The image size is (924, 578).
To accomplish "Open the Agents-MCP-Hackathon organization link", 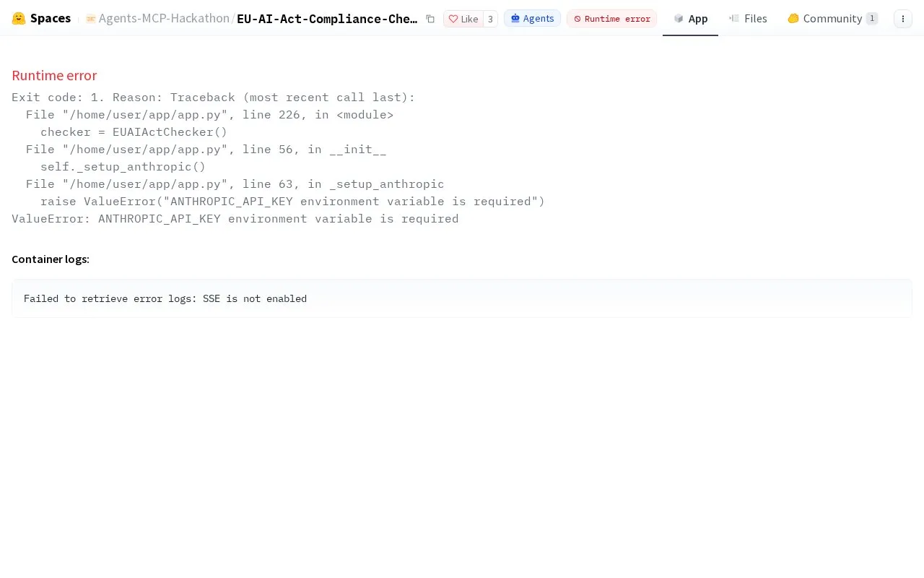I will 164,19.
